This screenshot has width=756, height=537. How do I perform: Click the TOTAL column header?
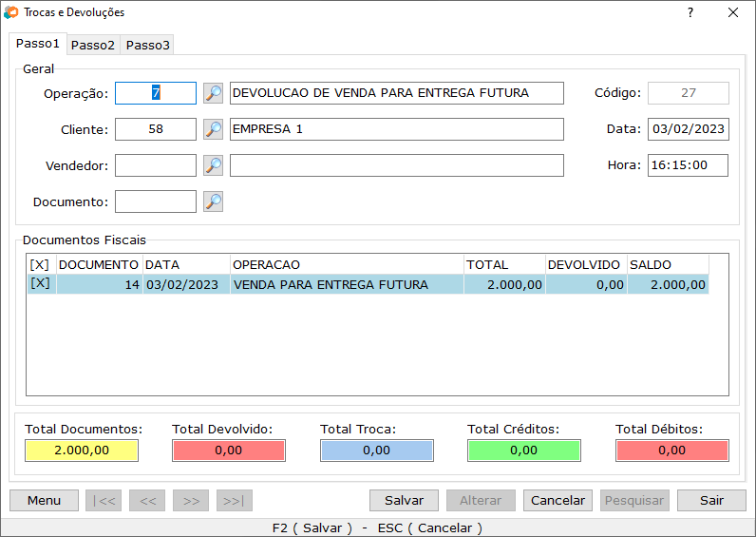(505, 264)
